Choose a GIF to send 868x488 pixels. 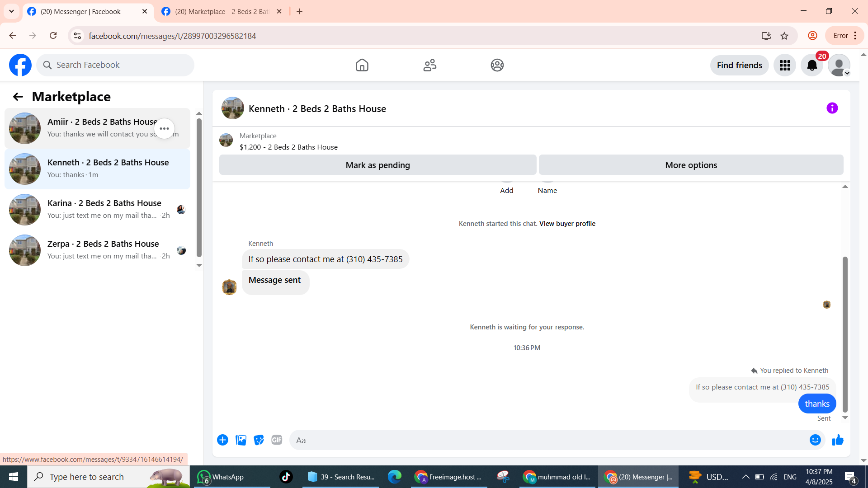tap(277, 440)
